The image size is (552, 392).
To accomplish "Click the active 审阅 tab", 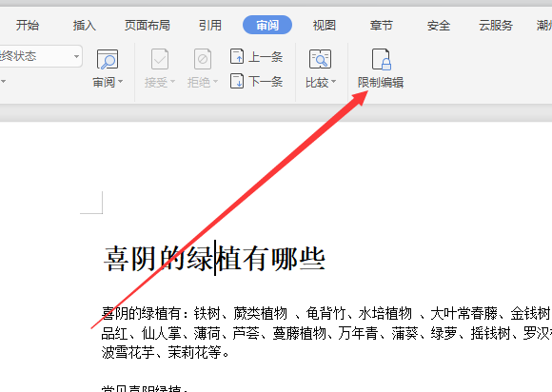I will (x=267, y=25).
